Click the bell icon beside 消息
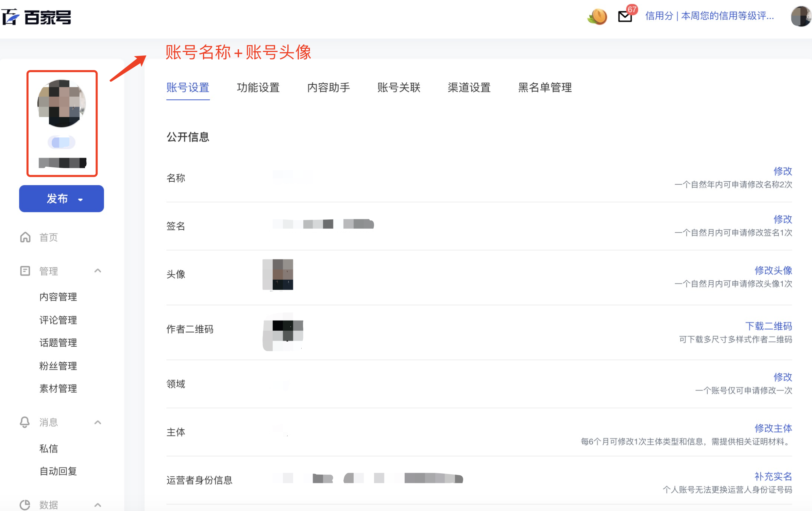812x511 pixels. [x=24, y=422]
